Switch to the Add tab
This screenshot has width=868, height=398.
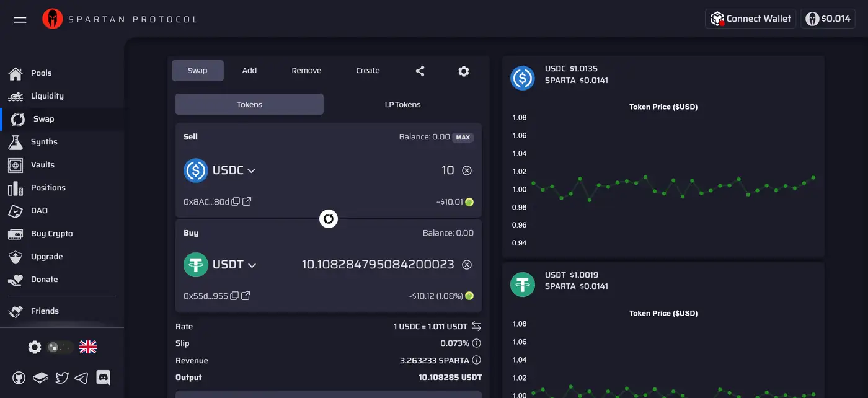click(249, 71)
